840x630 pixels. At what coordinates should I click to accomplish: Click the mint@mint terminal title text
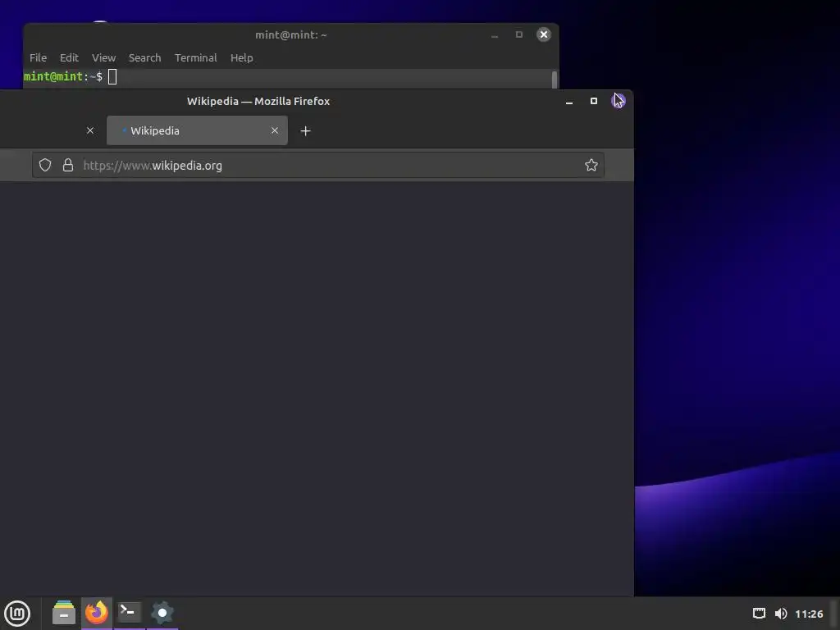coord(291,34)
